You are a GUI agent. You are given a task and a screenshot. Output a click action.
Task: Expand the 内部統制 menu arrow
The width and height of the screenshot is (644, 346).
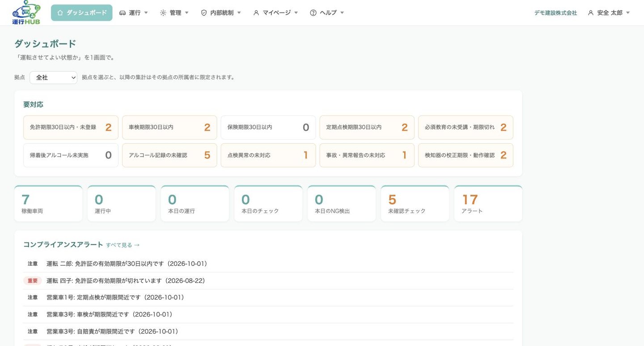239,13
